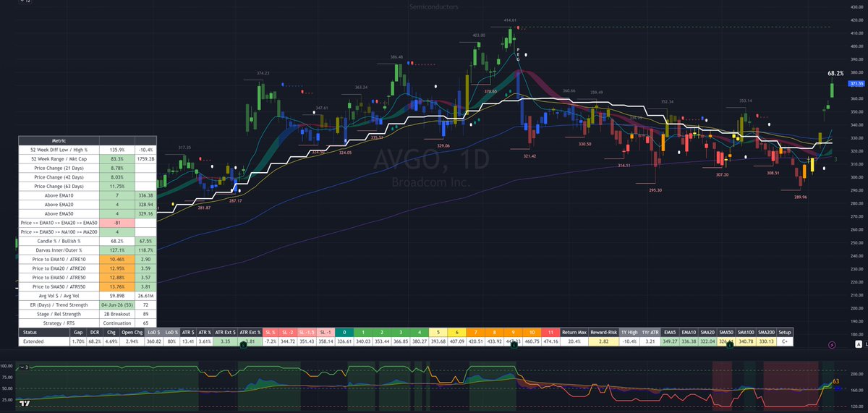
Task: Click the 8.78% Price Change (21 Days) value
Action: 117,168
